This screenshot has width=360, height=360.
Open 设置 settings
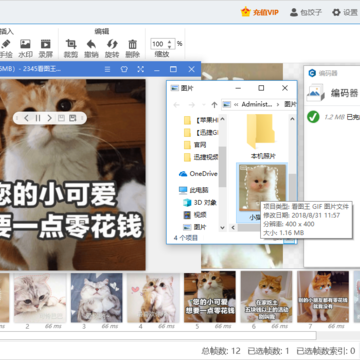tap(345, 13)
